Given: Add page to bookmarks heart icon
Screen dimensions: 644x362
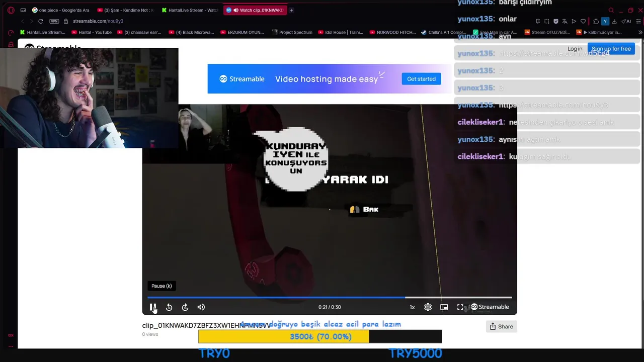Looking at the screenshot, I should pos(583,21).
